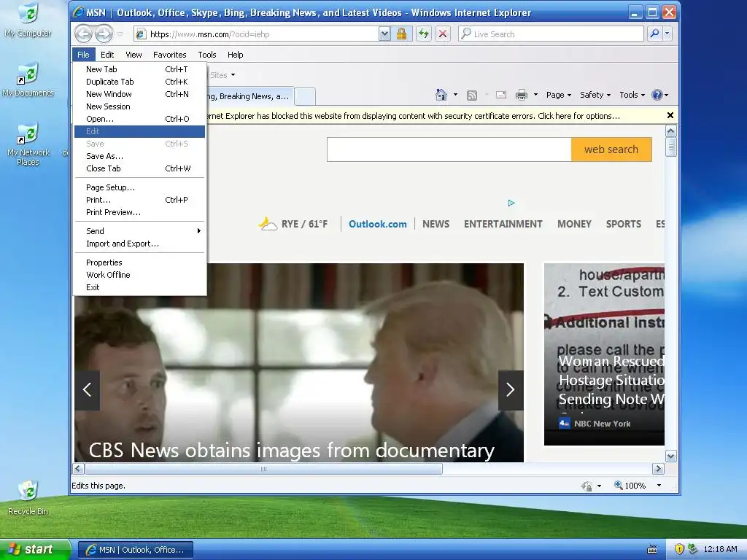Viewport: 747px width, 560px height.
Task: Click the Print printer icon
Action: pyautogui.click(x=521, y=95)
